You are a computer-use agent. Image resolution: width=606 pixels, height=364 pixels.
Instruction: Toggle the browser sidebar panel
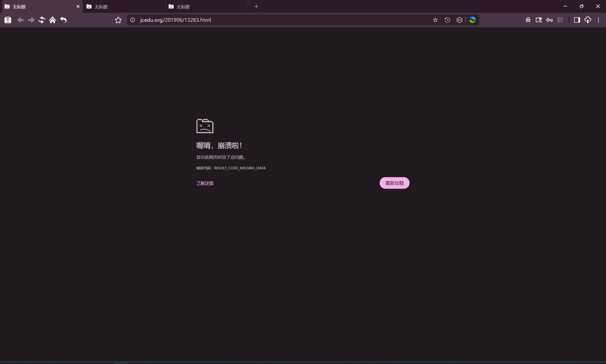coord(577,20)
